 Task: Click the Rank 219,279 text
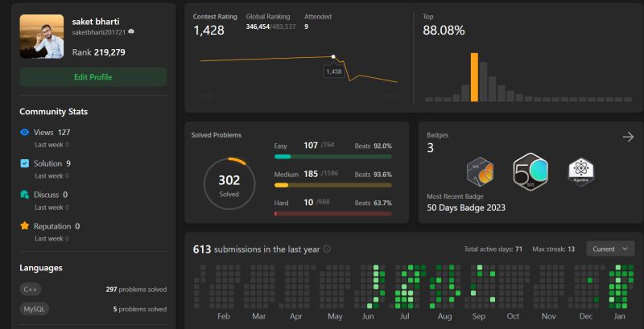pos(98,52)
